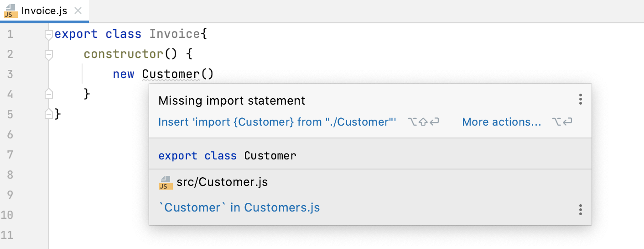The height and width of the screenshot is (249, 644).
Task: Click the underlined Customer identifier in code
Action: click(x=171, y=74)
